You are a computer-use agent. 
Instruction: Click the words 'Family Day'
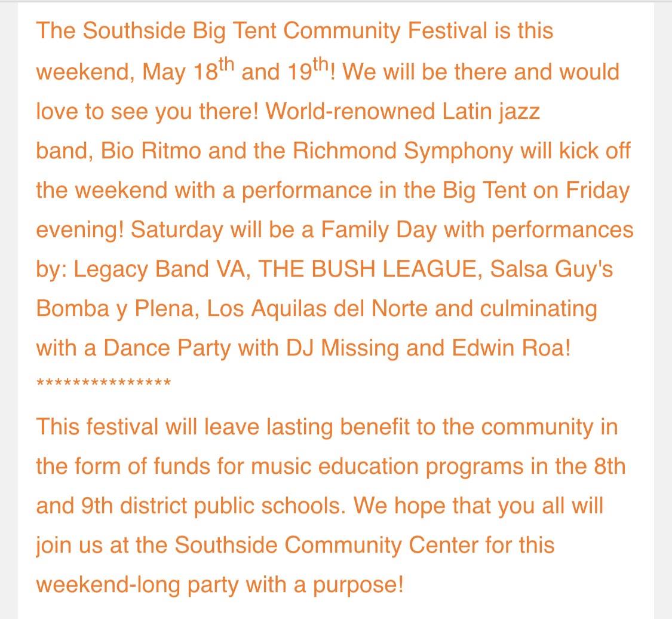(x=379, y=230)
